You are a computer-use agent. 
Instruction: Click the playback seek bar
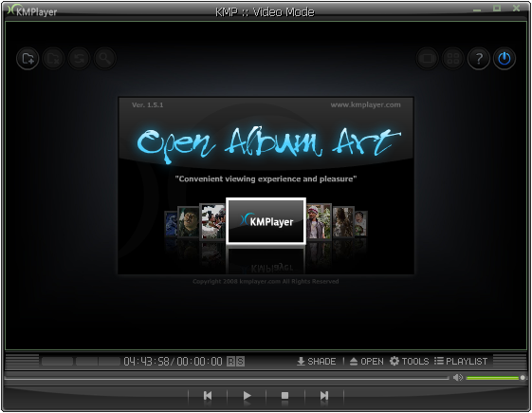click(227, 378)
